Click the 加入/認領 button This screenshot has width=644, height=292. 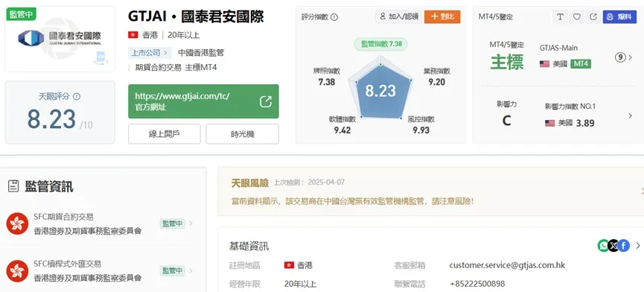pos(398,17)
